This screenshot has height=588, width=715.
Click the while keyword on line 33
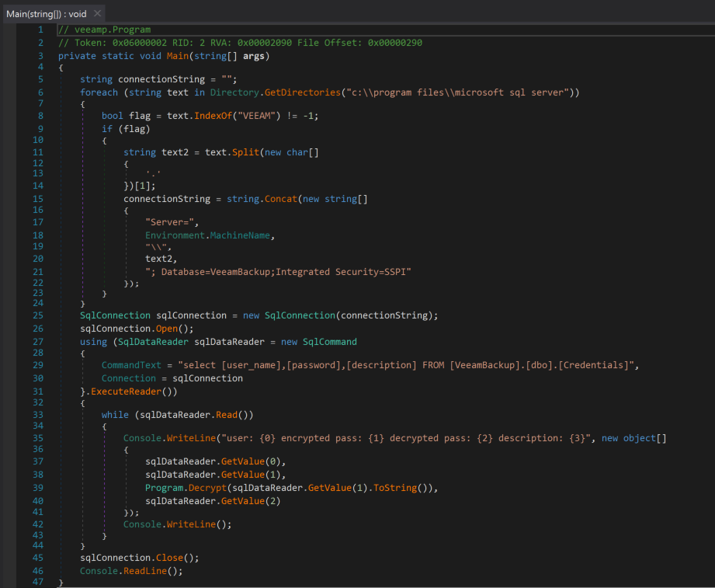115,415
